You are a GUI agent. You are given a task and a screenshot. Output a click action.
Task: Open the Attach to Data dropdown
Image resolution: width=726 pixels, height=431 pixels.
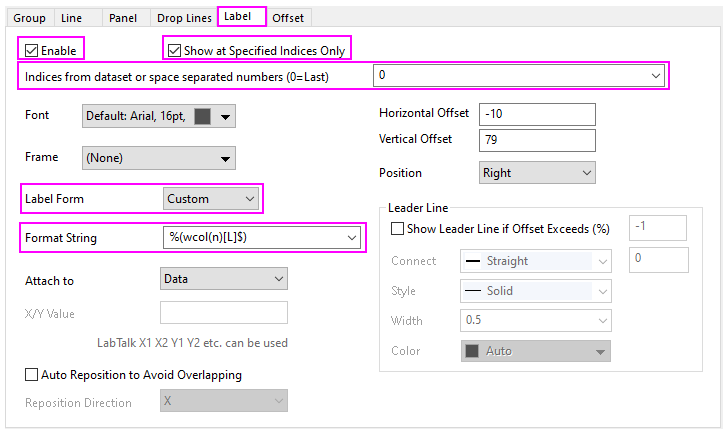224,279
